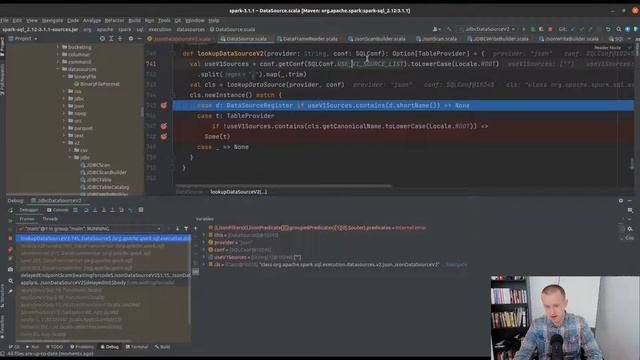Switch to the Threads tab
The height and width of the screenshot is (360, 640).
tap(50, 219)
